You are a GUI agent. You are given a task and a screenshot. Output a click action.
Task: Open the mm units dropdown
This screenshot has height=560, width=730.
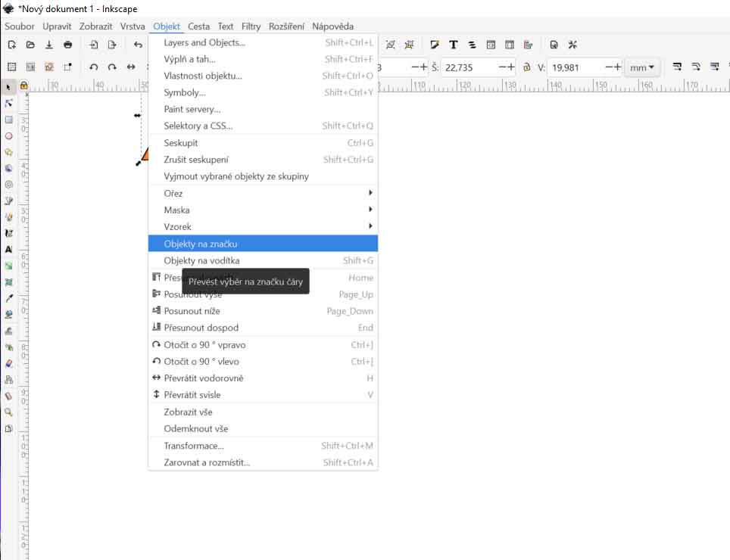642,67
